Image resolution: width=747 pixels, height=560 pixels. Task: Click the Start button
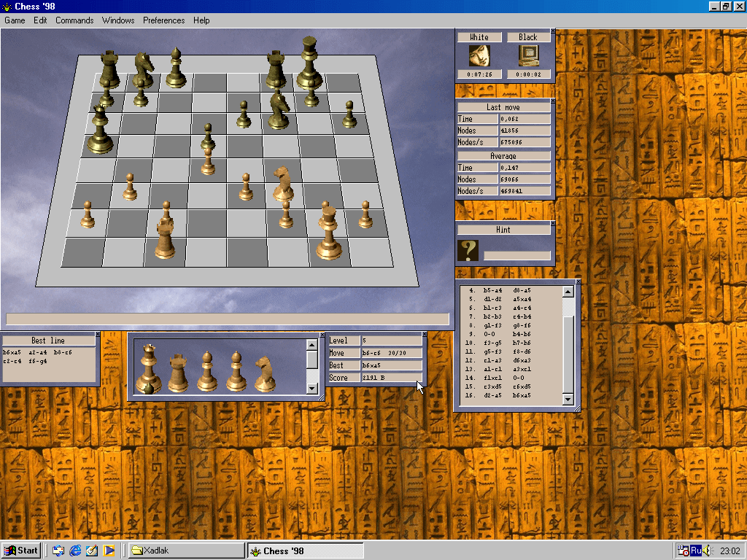coord(21,551)
